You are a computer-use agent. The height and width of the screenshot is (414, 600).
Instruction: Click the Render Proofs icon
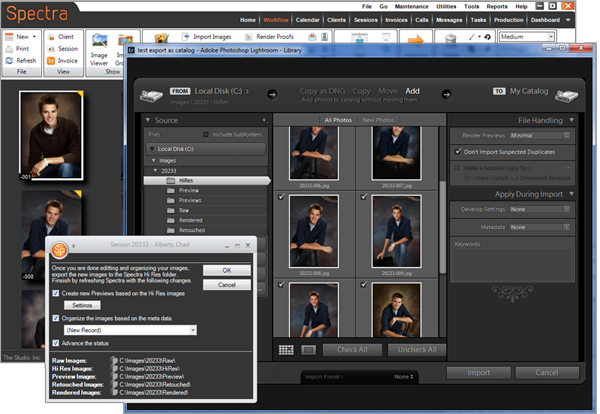point(248,37)
